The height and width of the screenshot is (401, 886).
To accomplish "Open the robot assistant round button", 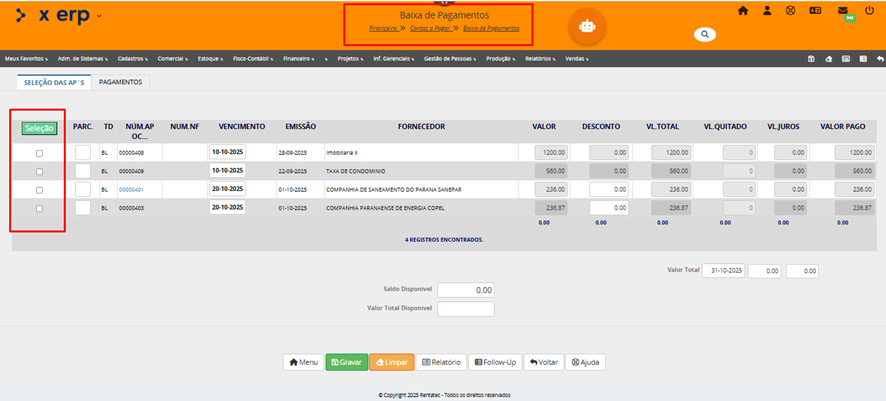I will coord(587,27).
